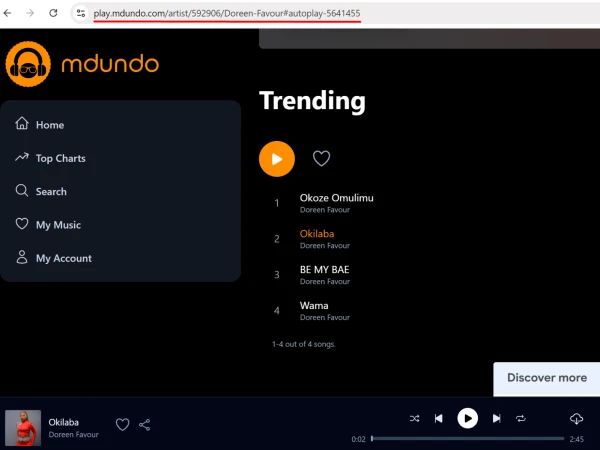Image resolution: width=600 pixels, height=450 pixels.
Task: Open Search in the sidebar
Action: click(x=51, y=192)
